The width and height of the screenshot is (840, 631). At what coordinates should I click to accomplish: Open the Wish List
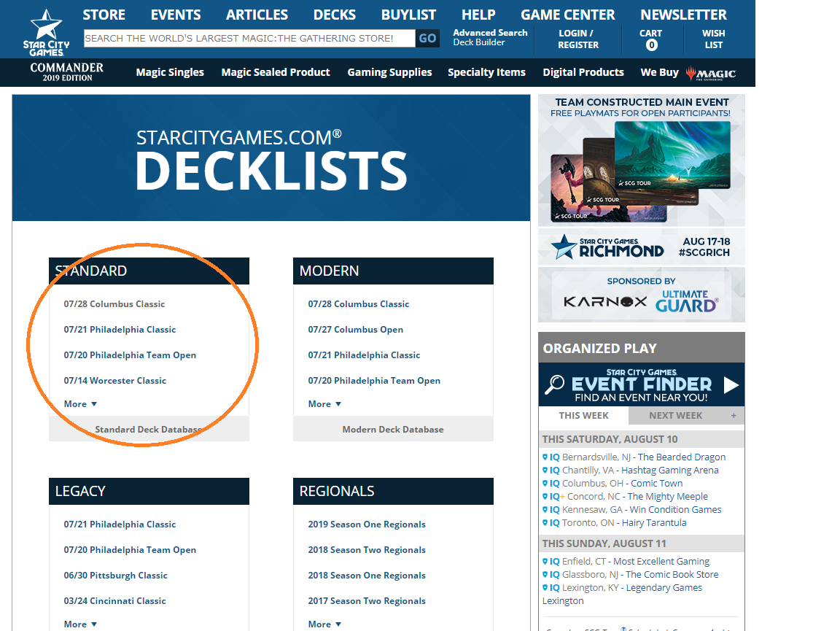[x=714, y=39]
